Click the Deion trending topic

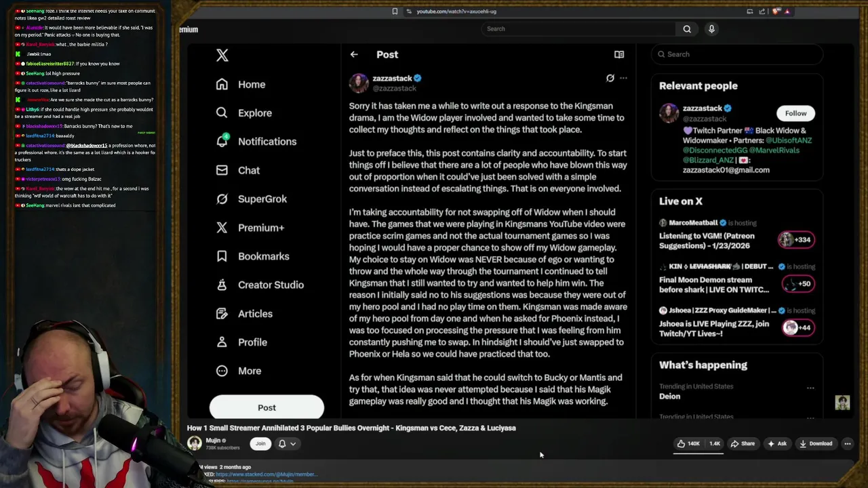tap(669, 396)
